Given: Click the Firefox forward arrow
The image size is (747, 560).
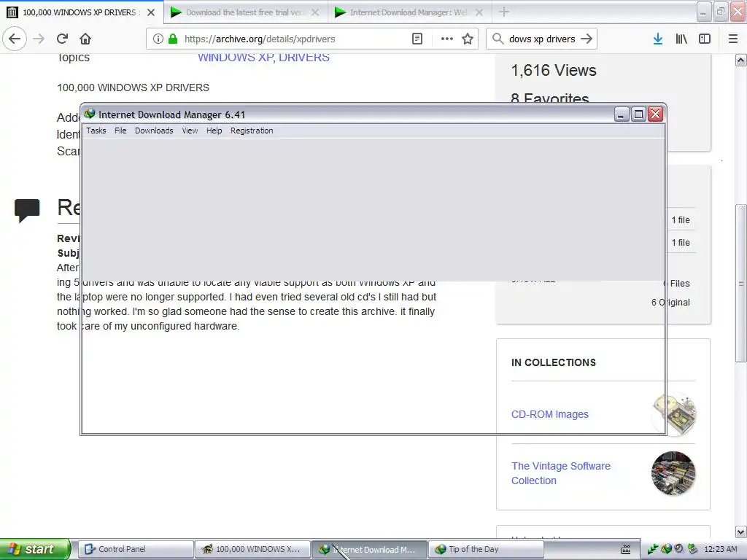Looking at the screenshot, I should pyautogui.click(x=39, y=39).
